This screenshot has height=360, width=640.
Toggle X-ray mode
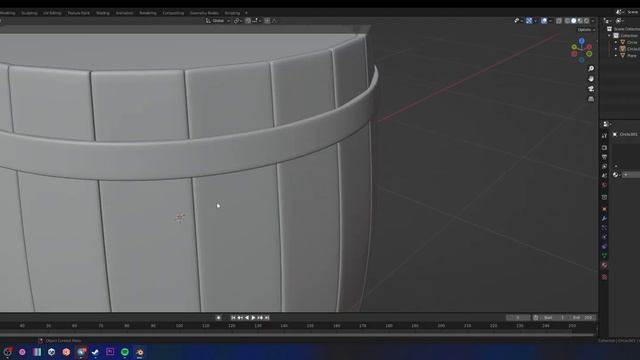559,20
